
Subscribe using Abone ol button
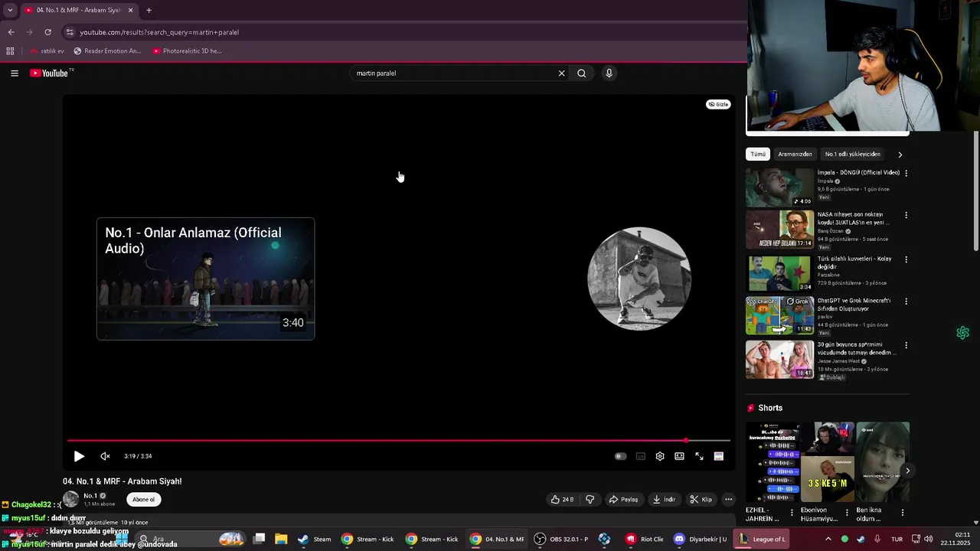[143, 500]
